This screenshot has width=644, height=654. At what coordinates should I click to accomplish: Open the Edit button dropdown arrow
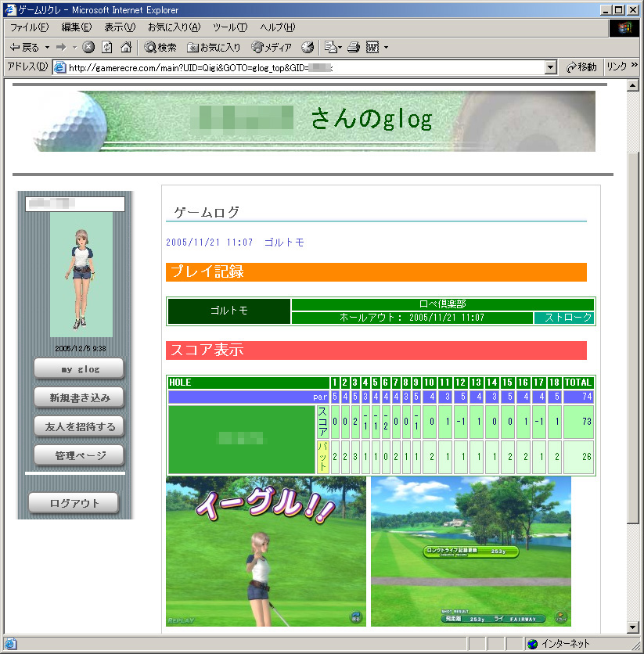click(386, 48)
